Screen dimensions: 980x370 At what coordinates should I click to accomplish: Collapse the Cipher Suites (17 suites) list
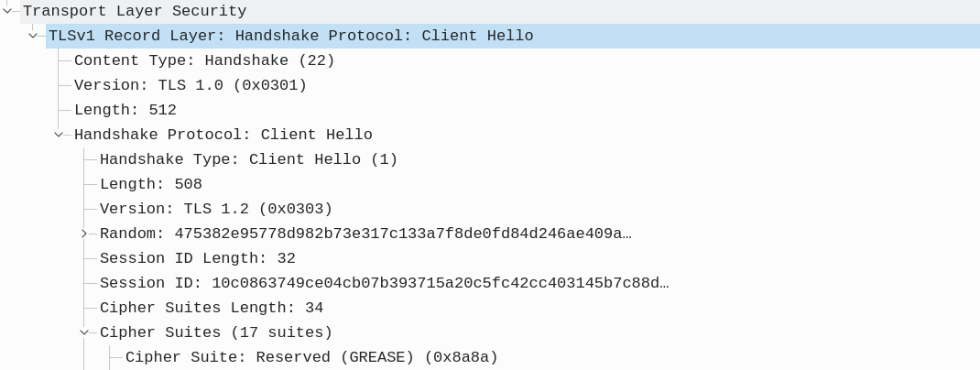tap(84, 332)
